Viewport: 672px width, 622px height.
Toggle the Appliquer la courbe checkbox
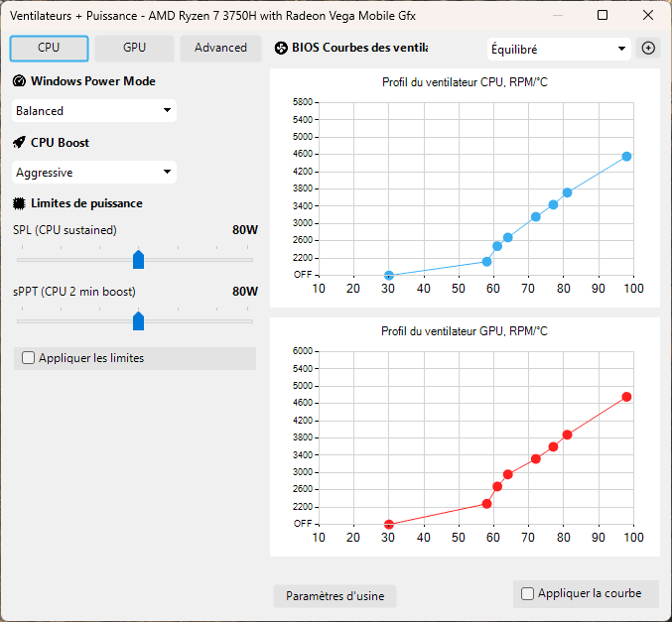527,593
